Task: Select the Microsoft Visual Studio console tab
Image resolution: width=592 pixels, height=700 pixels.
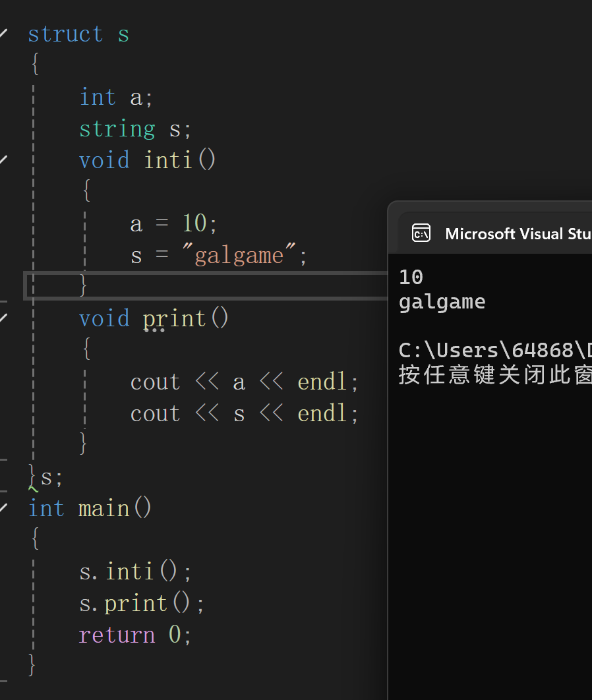Action: (494, 233)
